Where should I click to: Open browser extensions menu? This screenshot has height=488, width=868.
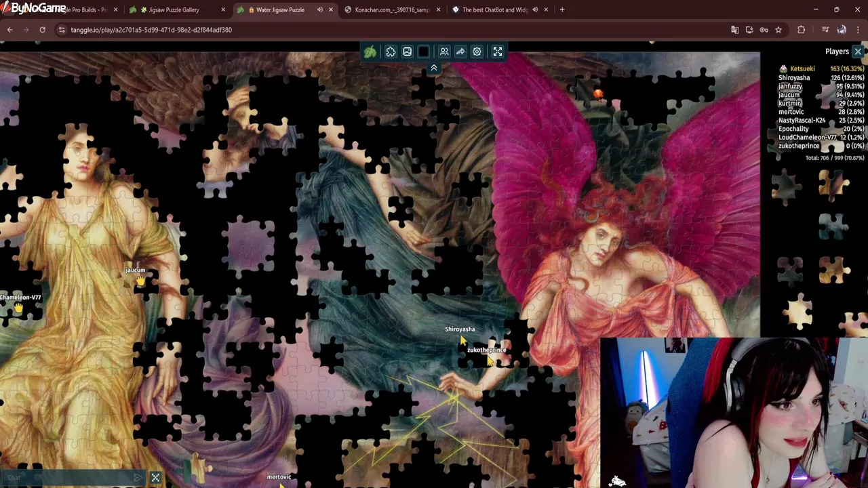click(802, 30)
